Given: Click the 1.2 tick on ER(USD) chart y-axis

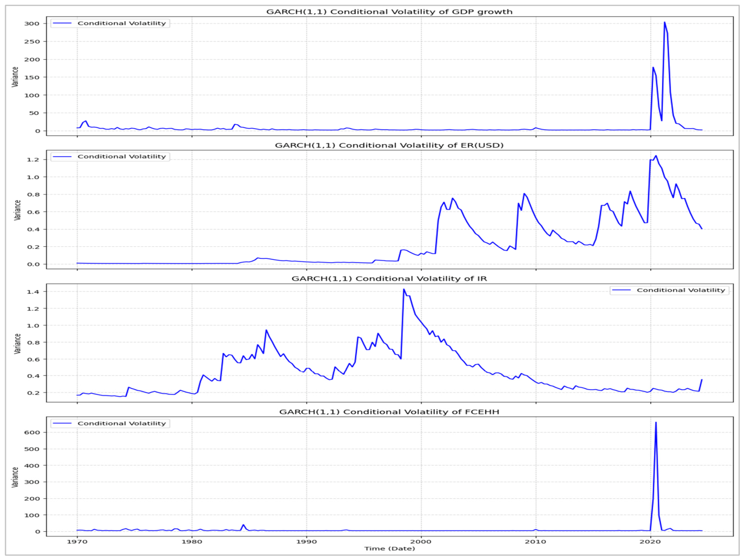Looking at the screenshot, I should tap(33, 160).
